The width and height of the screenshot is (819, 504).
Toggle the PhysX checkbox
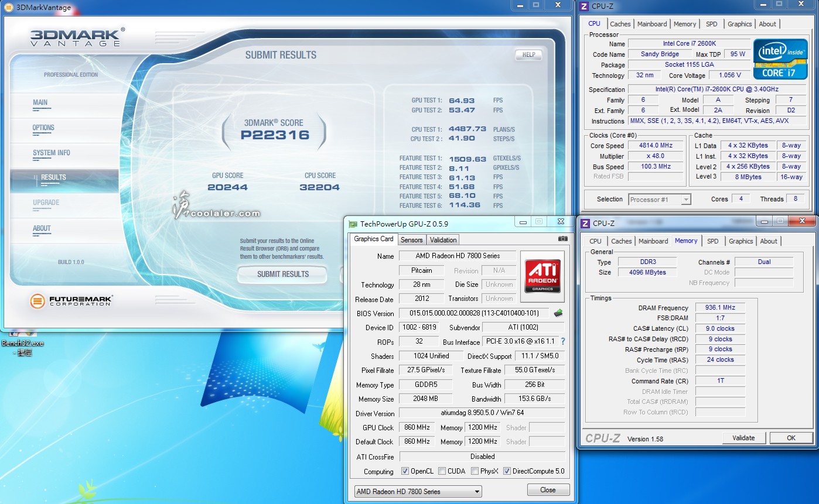click(474, 471)
